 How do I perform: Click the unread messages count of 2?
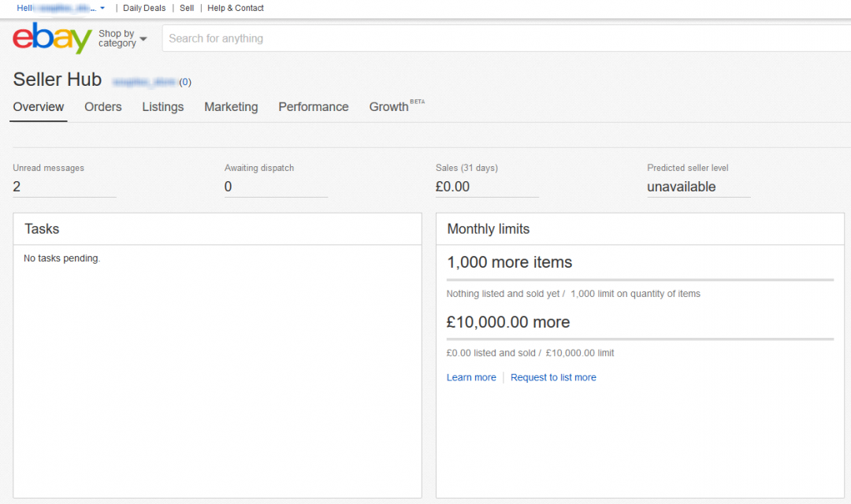(17, 187)
